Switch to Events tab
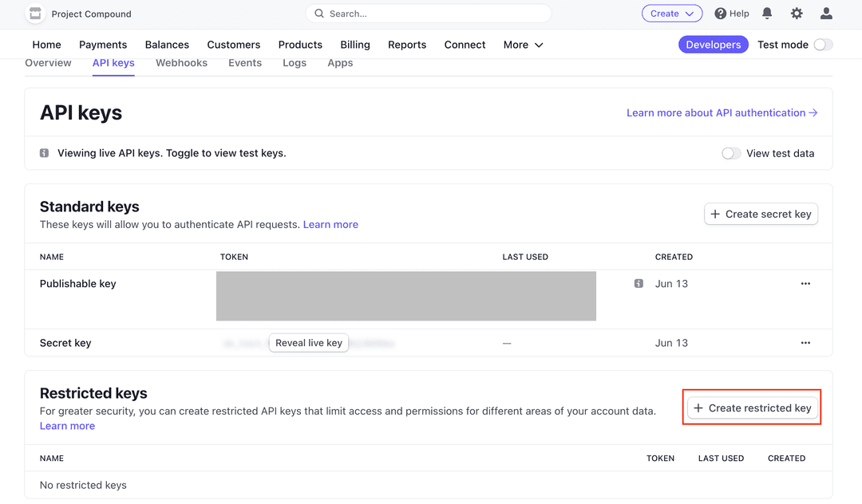The height and width of the screenshot is (504, 862). click(245, 62)
